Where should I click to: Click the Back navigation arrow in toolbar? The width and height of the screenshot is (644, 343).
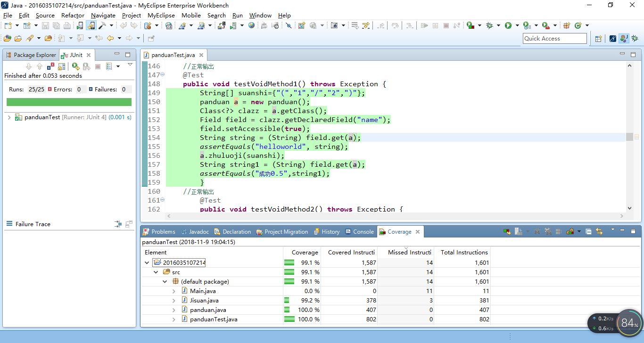pyautogui.click(x=110, y=39)
